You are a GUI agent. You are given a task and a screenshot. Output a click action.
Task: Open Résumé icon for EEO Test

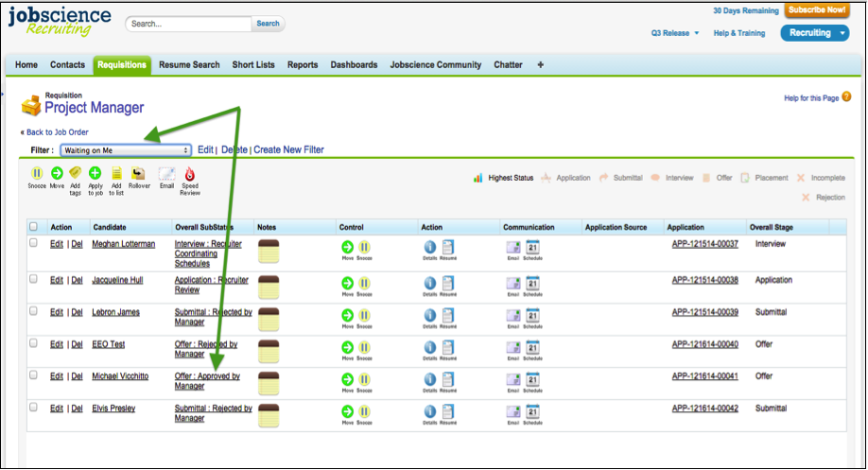(448, 347)
